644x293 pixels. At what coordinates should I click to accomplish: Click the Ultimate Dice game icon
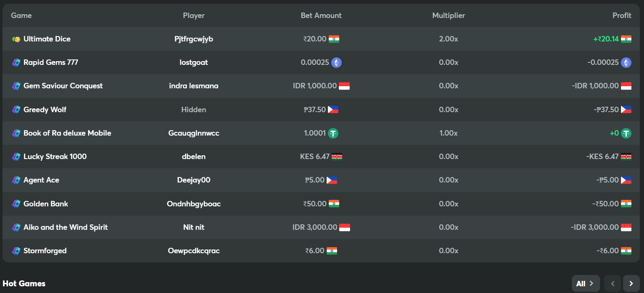pos(16,39)
